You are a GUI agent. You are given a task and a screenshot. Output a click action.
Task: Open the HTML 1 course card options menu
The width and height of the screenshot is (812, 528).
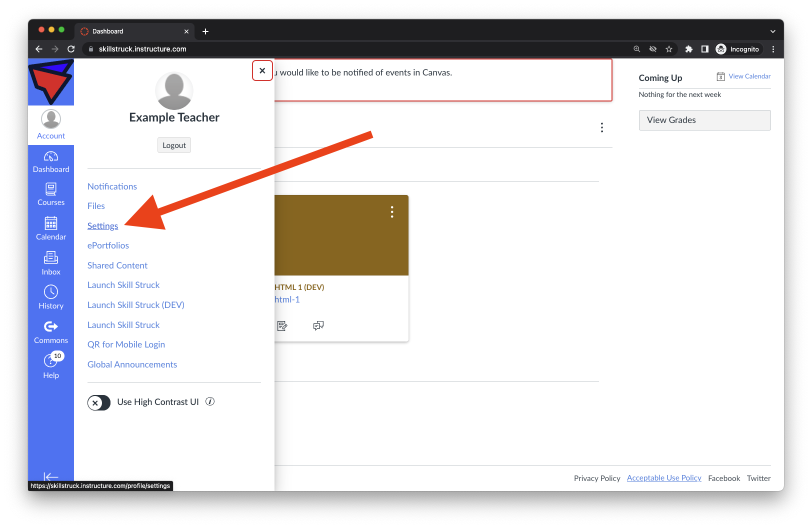[391, 212]
